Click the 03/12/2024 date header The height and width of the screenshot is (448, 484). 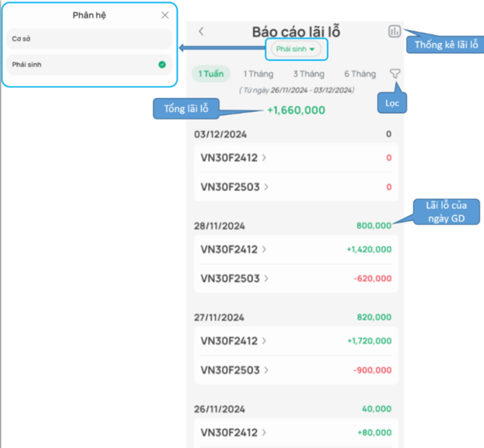pos(220,134)
